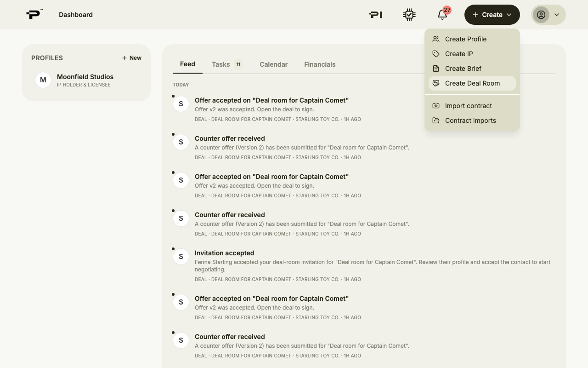Add a new profile with New button
Viewport: 588px width, 368px height.
click(132, 58)
